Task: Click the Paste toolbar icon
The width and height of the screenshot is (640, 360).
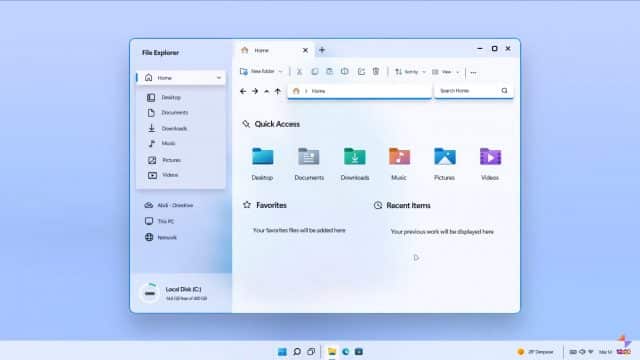Action: point(329,72)
